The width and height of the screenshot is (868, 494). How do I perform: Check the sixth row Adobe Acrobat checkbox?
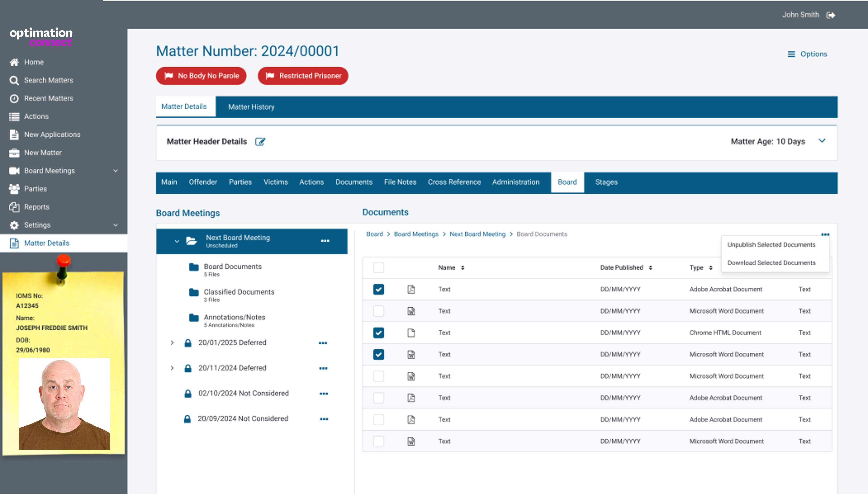pyautogui.click(x=378, y=398)
